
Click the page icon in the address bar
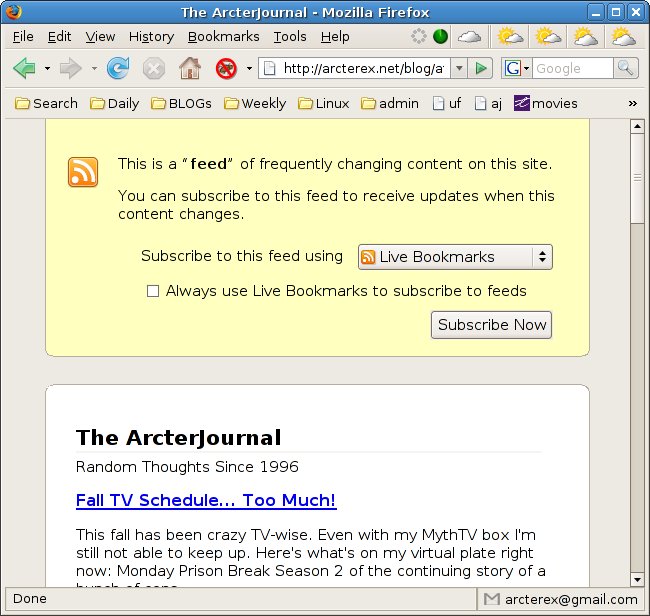click(269, 68)
